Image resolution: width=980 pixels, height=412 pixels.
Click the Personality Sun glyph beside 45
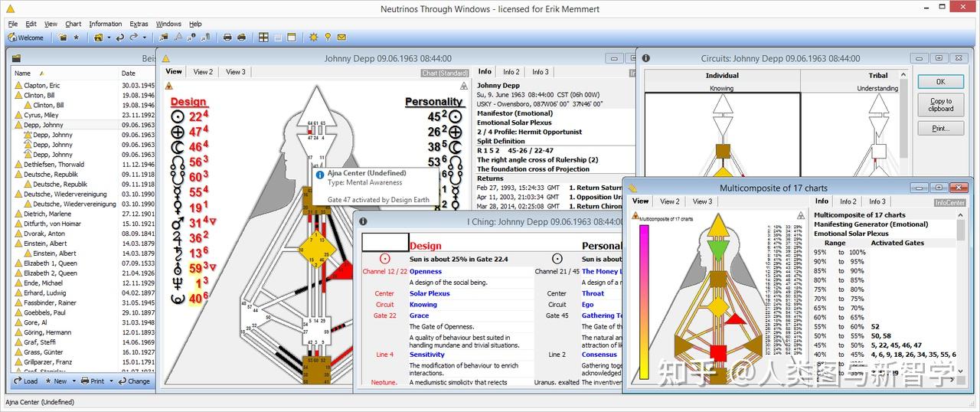point(456,116)
